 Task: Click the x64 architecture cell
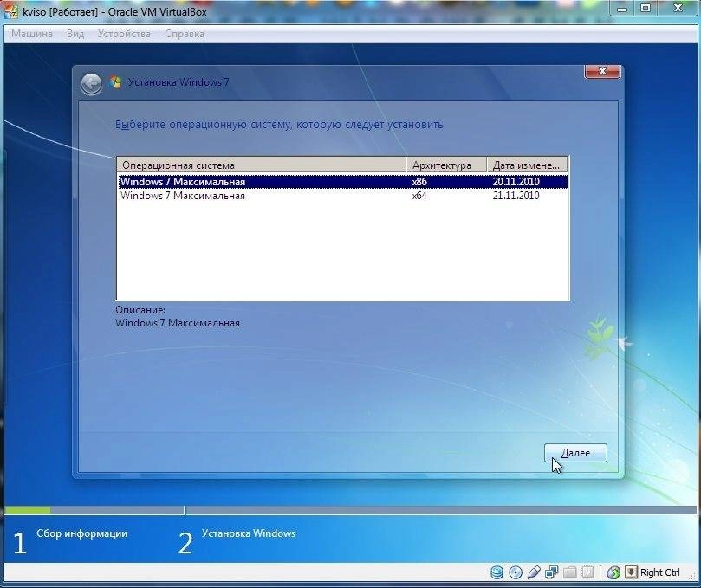coord(419,196)
